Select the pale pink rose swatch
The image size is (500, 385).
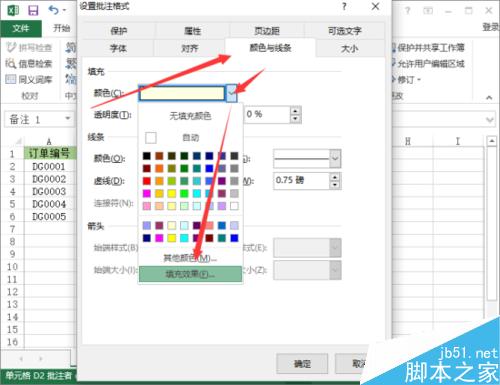147,206
